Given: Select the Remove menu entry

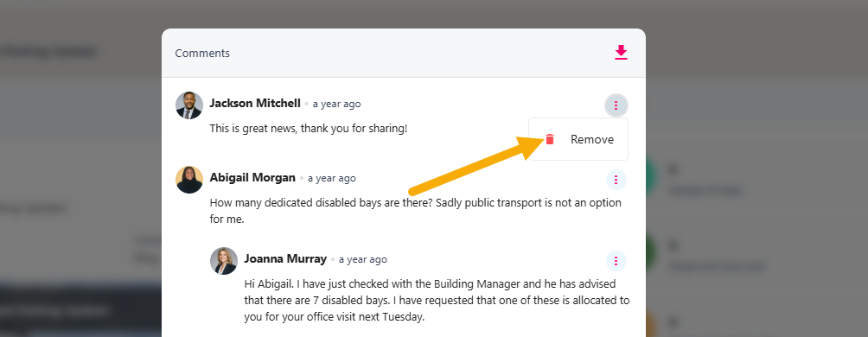Looking at the screenshot, I should pos(578,139).
